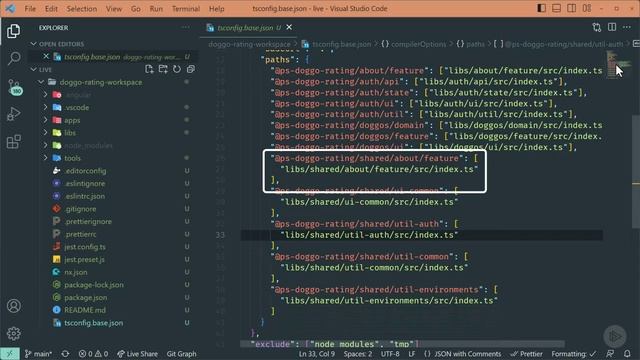Open the Run menu

pos(156,9)
